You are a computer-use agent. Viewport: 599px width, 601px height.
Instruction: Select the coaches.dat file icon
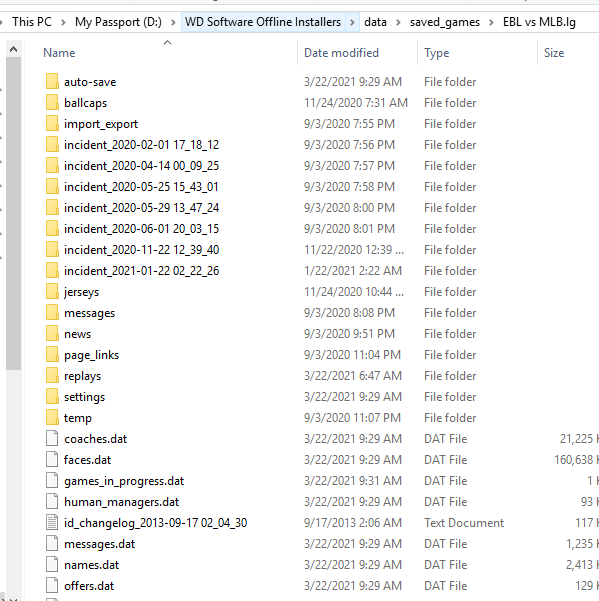(52, 438)
